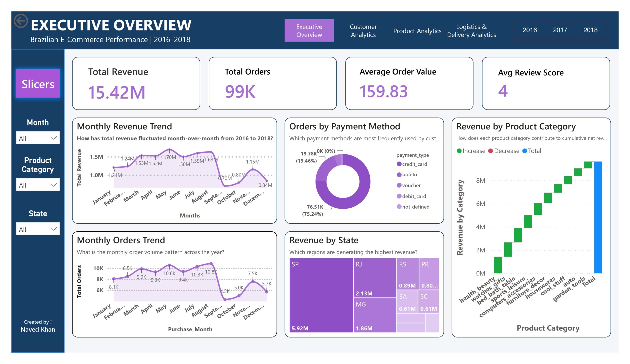Click the 7.5K orders data label

pyautogui.click(x=252, y=273)
